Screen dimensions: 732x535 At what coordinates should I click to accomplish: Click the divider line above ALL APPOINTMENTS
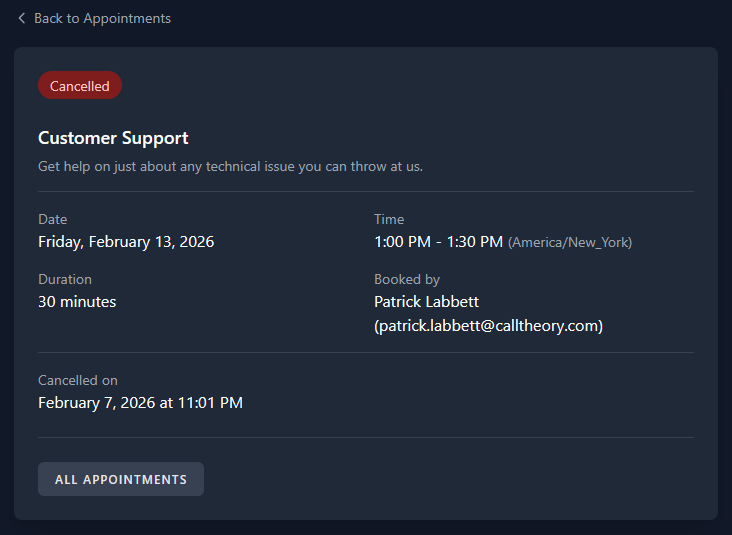click(x=365, y=437)
